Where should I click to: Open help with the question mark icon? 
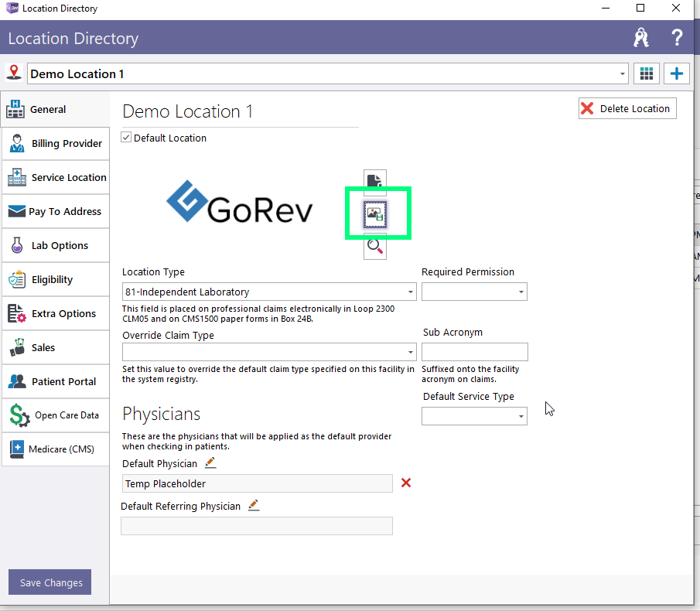[677, 38]
